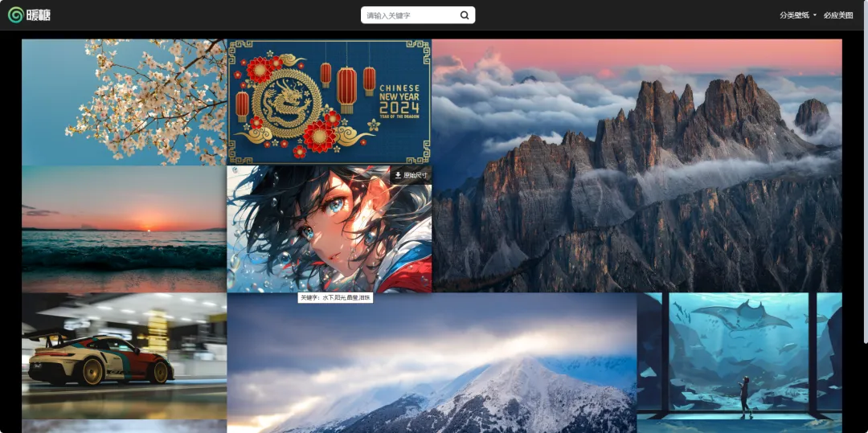The image size is (868, 433).
Task: Open the 必应美图 link
Action: [x=838, y=15]
